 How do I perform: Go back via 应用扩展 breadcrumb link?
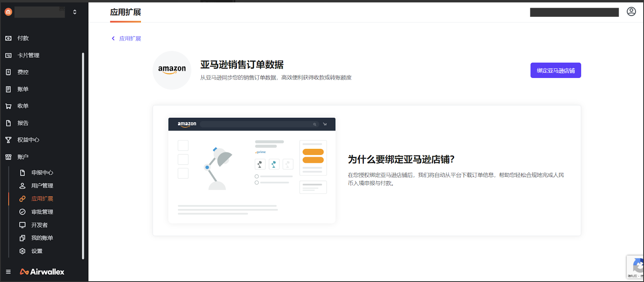click(130, 39)
